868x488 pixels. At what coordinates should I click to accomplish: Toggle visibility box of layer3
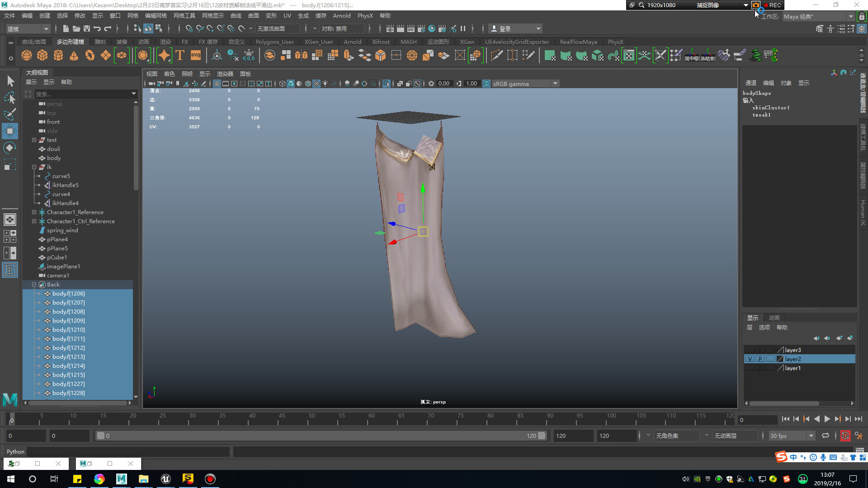[750, 350]
